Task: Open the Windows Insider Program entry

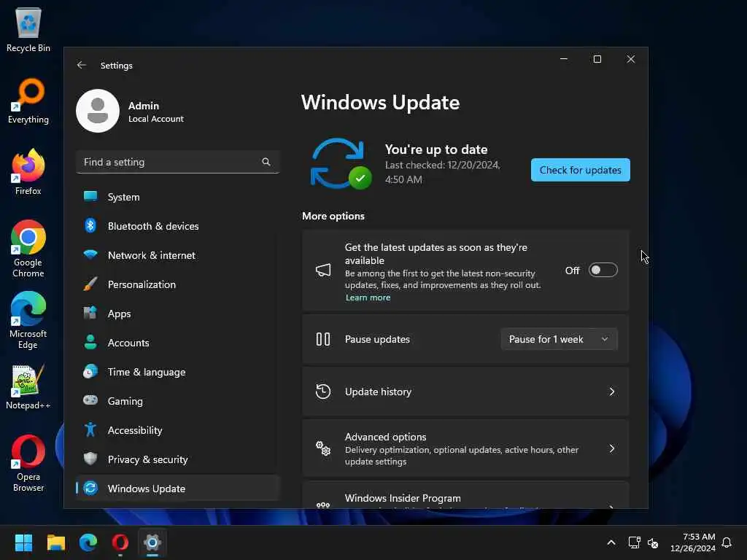Action: tap(465, 495)
